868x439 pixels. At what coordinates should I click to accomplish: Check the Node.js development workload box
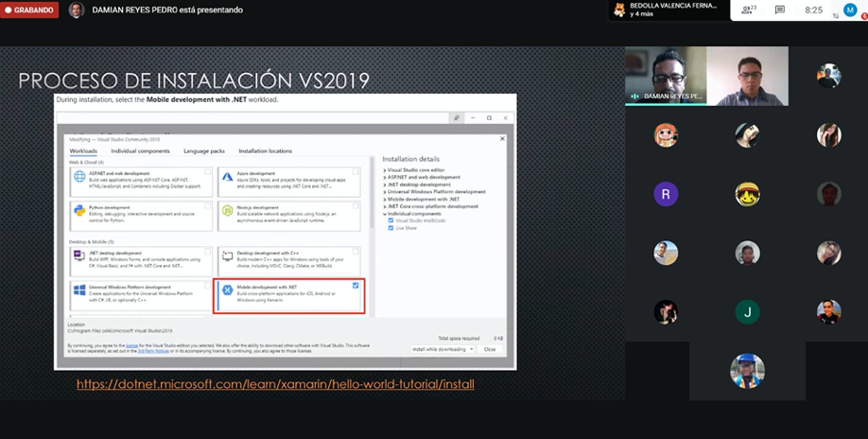(356, 205)
